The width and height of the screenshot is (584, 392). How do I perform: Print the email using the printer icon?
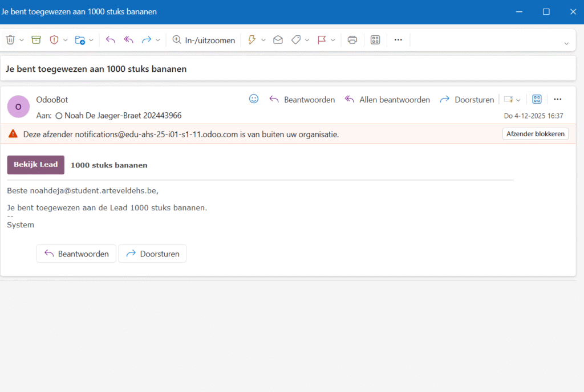352,40
